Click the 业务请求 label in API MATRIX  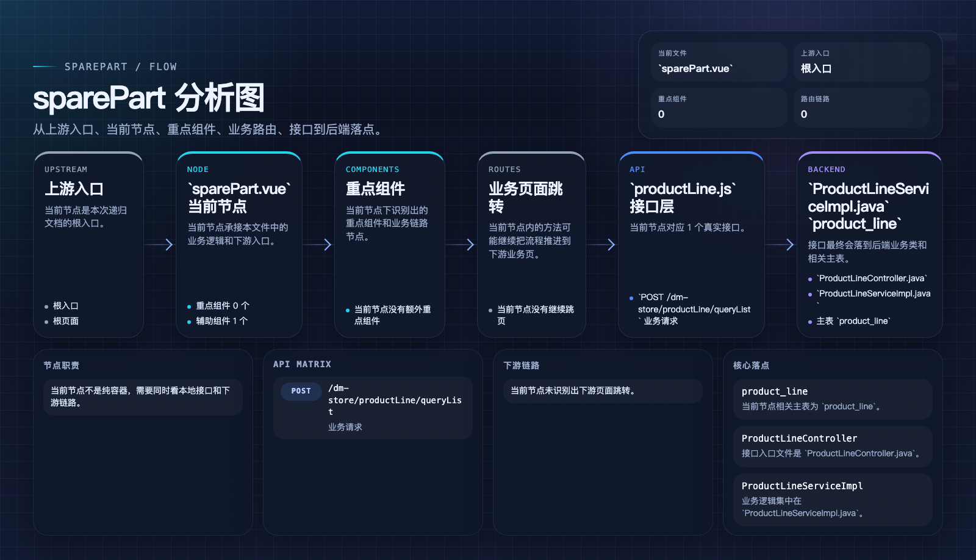pos(345,427)
